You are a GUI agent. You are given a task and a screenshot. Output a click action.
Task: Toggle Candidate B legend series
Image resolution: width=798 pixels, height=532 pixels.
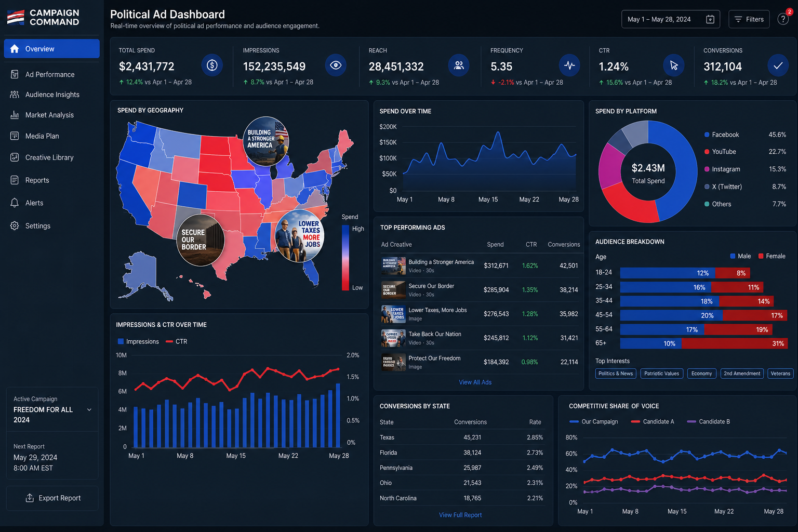point(708,421)
